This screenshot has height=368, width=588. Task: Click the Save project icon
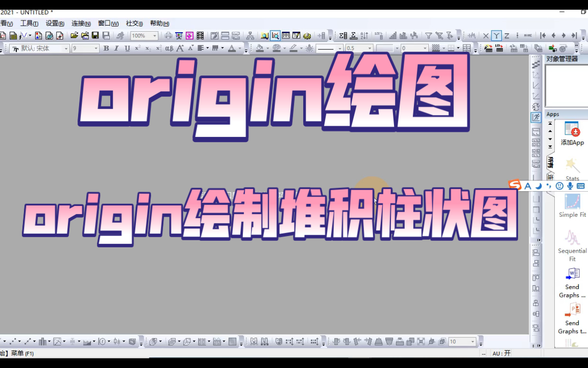click(95, 35)
